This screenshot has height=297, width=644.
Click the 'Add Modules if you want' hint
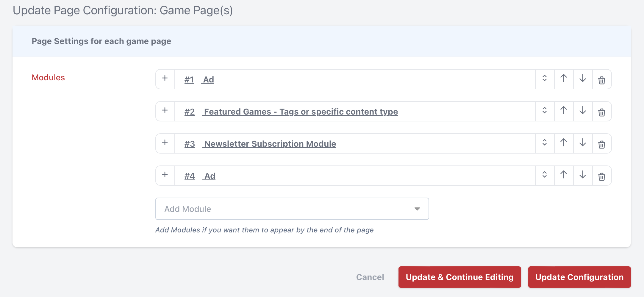[264, 230]
